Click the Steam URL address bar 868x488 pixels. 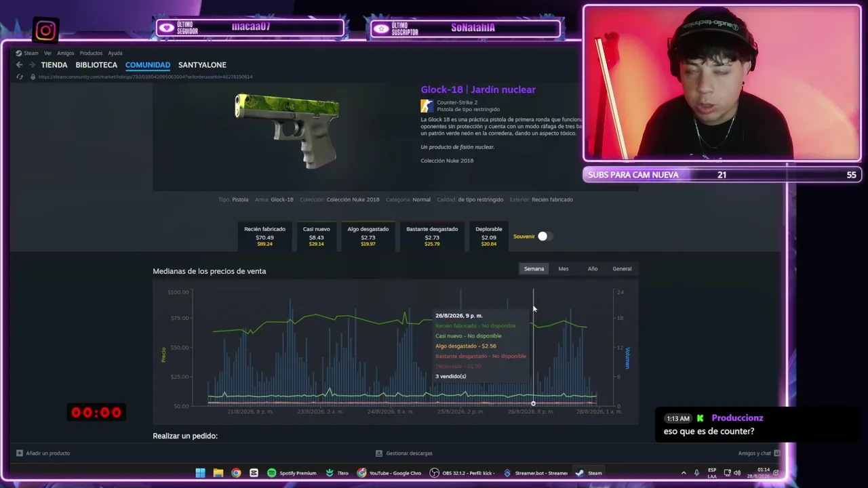(x=145, y=77)
